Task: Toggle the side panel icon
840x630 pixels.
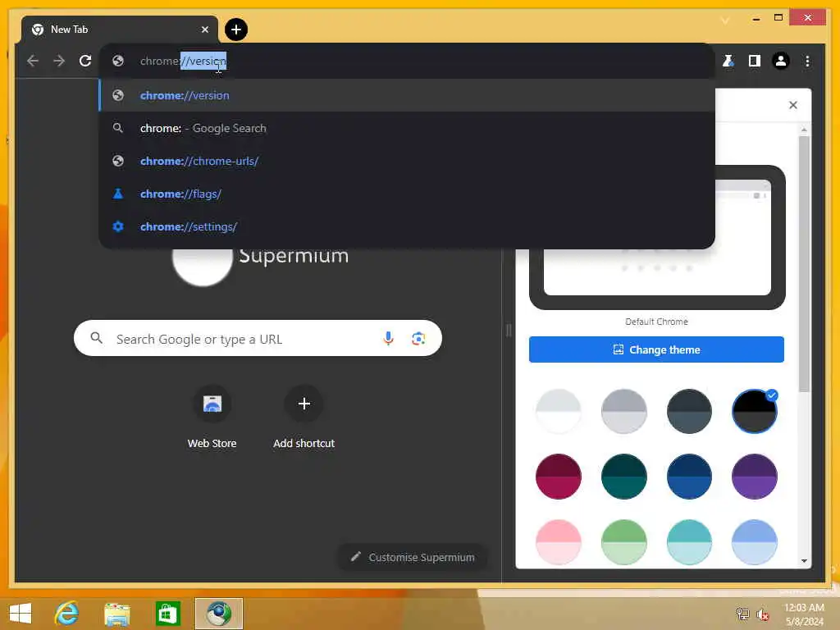Action: click(x=755, y=61)
